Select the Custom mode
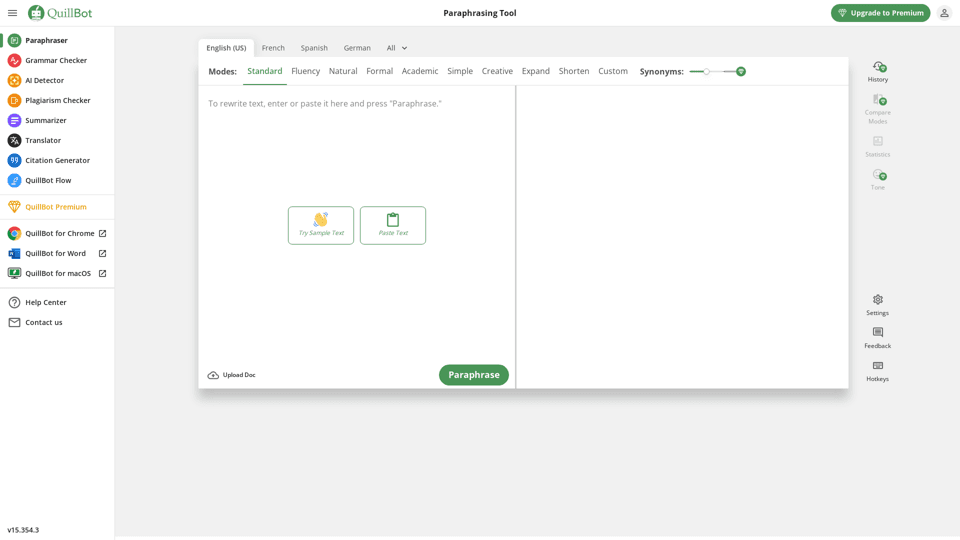The image size is (960, 540). [613, 71]
